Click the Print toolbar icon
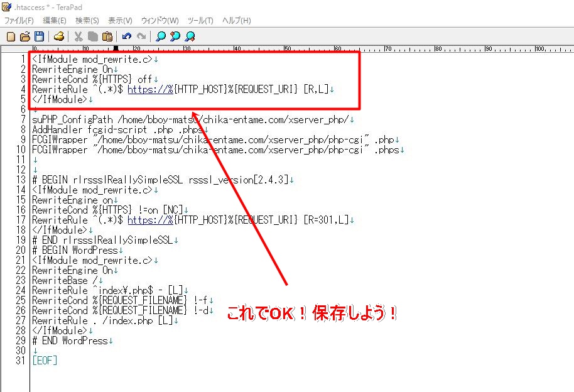 [x=59, y=36]
